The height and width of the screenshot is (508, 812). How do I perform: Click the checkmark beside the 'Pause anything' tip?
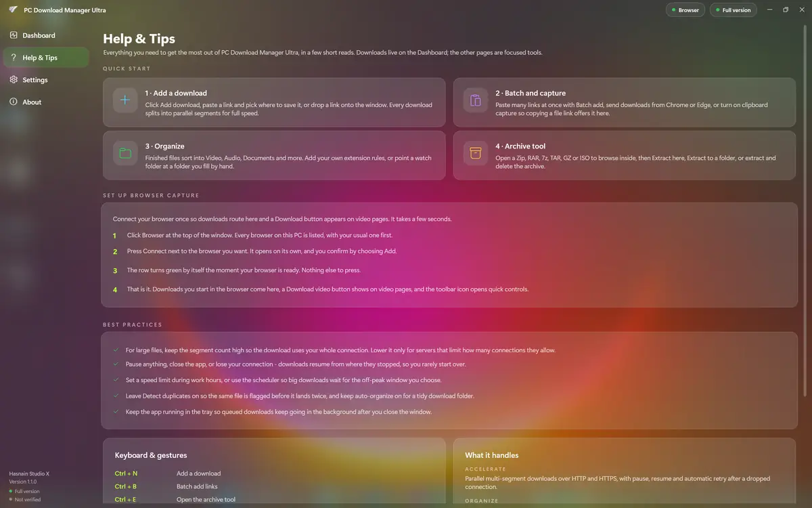116,364
